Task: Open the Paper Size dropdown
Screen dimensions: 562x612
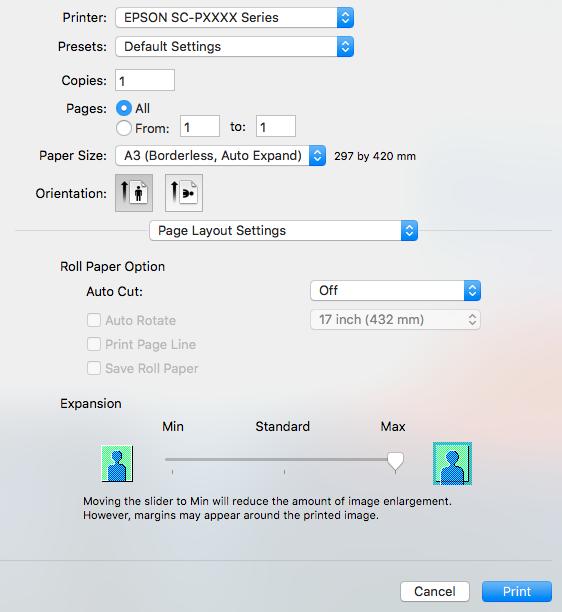Action: coord(221,156)
